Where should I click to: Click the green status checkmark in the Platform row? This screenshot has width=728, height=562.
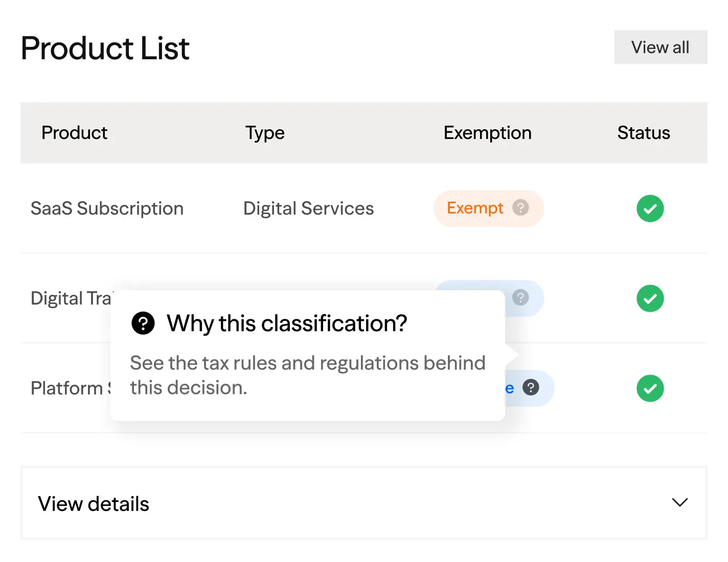[650, 388]
